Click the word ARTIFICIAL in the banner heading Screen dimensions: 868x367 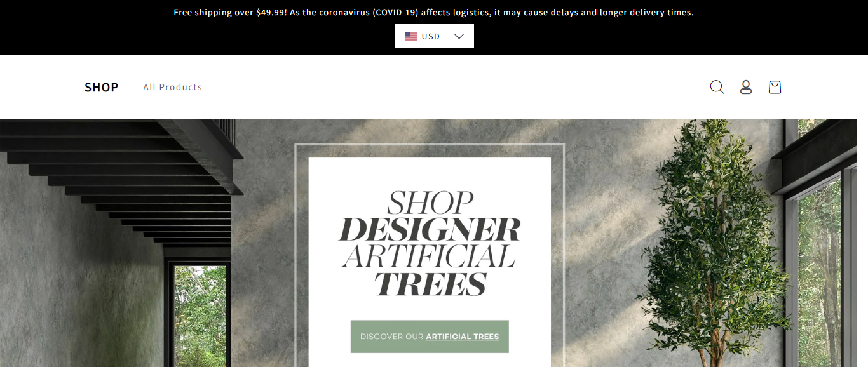(x=428, y=256)
